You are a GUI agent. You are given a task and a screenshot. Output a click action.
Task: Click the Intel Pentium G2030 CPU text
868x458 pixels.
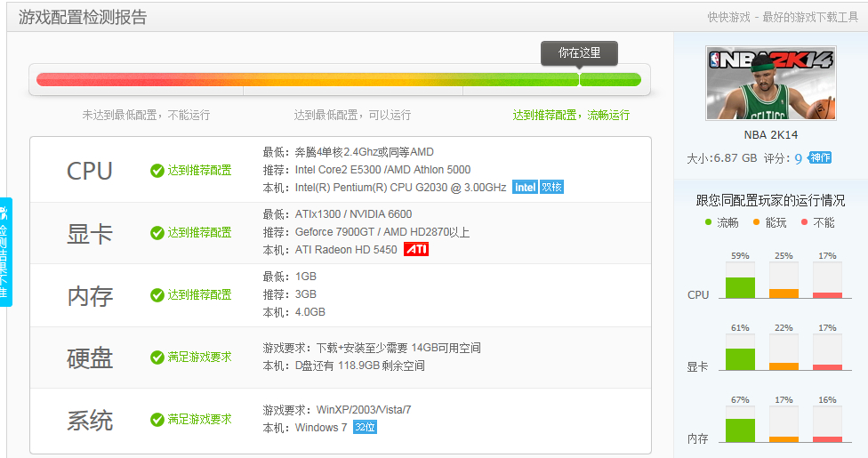400,188
